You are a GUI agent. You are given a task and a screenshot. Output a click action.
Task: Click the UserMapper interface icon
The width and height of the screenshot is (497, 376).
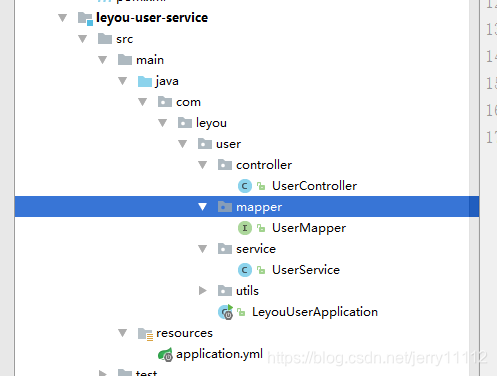click(x=245, y=228)
